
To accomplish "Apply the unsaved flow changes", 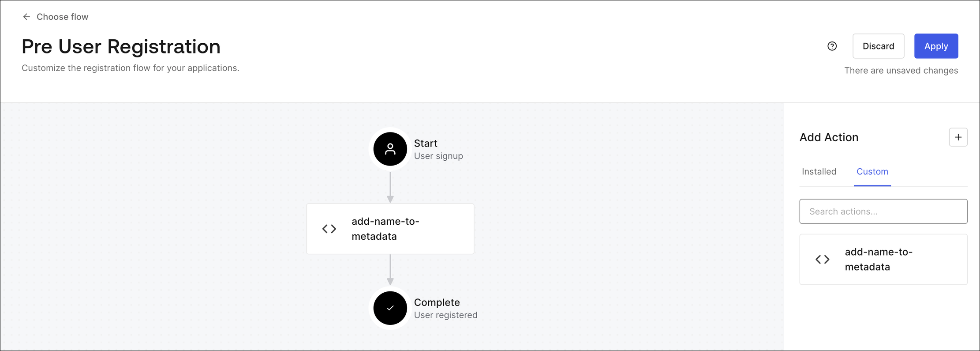I will (x=936, y=46).
